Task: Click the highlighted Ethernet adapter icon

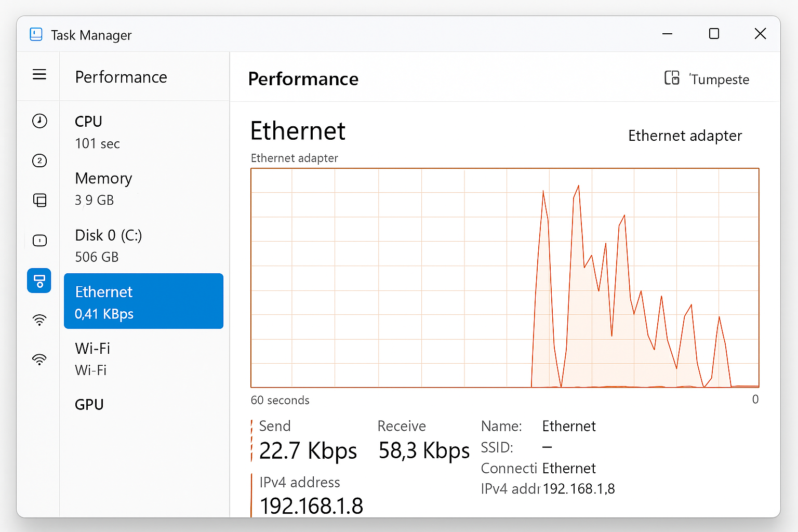Action: pyautogui.click(x=39, y=281)
